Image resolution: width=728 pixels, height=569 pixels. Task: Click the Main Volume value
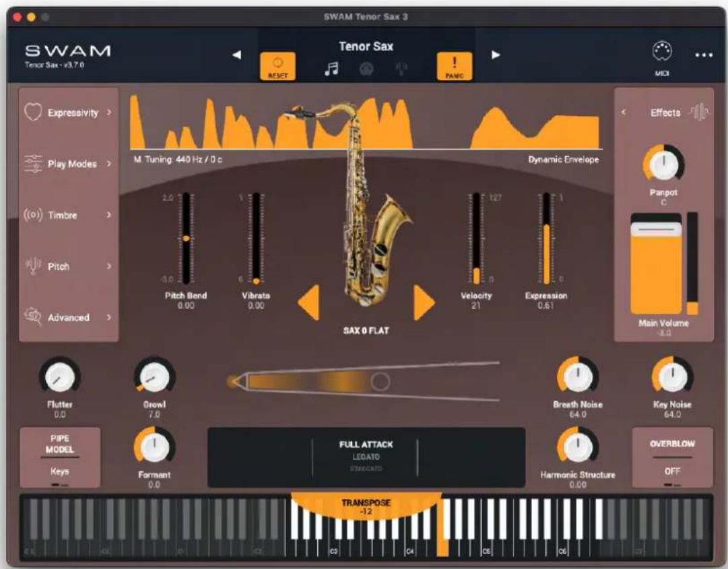[663, 333]
